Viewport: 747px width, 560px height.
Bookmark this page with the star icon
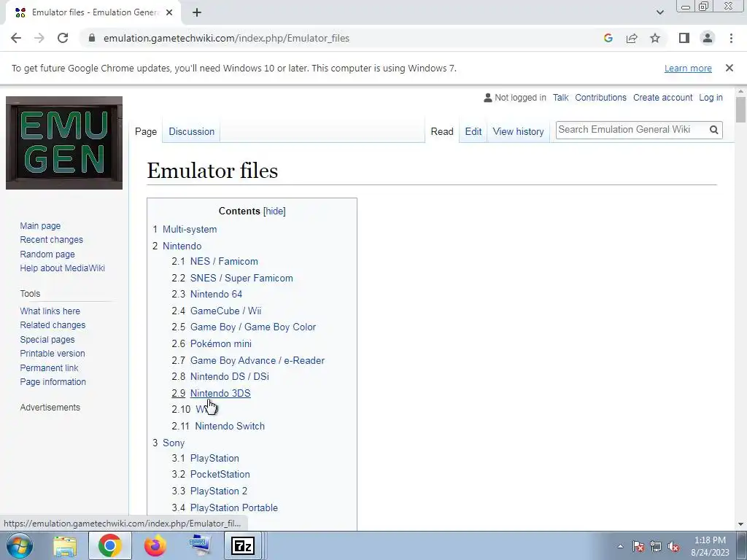pos(655,38)
